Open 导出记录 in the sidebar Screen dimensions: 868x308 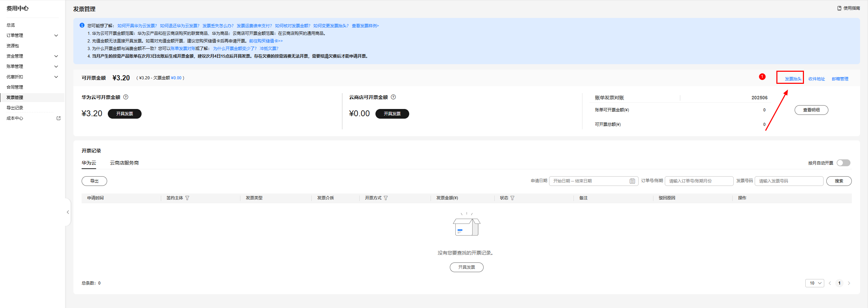tap(15, 108)
